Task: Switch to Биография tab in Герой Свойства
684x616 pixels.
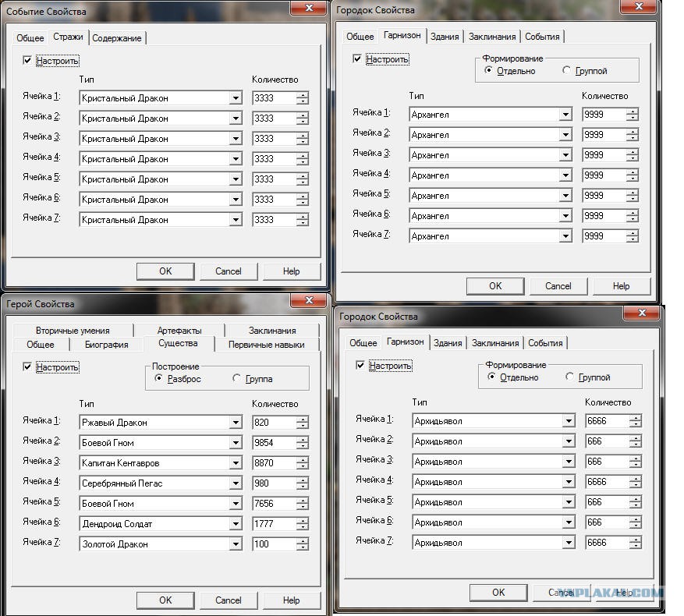Action: click(x=106, y=344)
